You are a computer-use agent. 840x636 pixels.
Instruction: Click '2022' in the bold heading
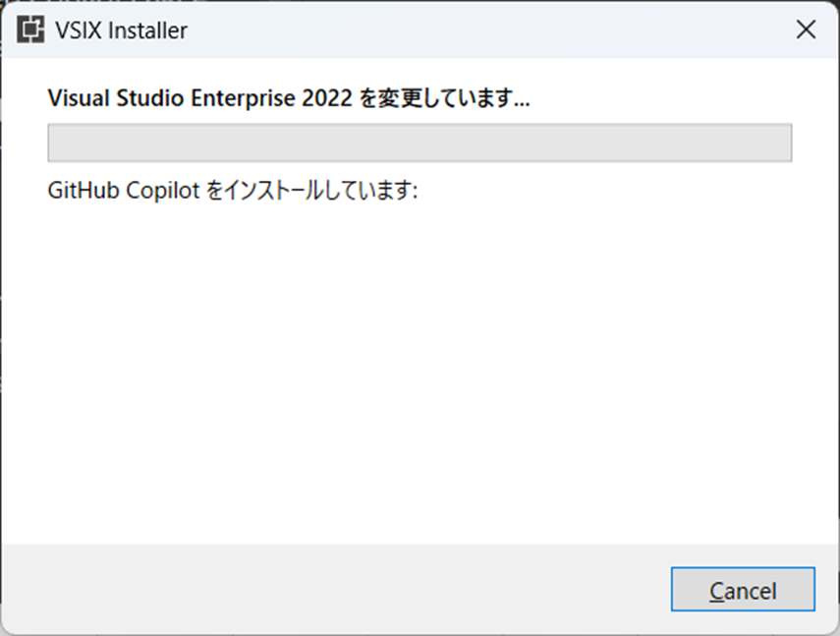327,98
